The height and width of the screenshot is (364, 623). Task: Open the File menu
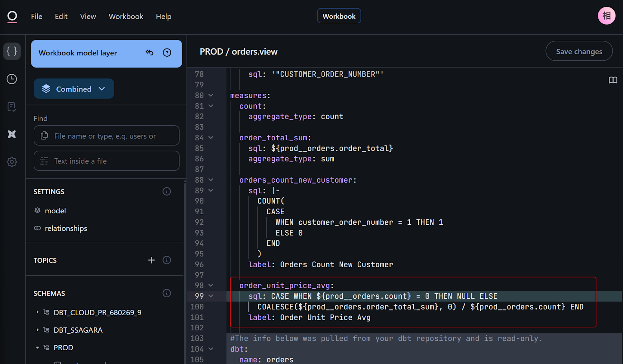[36, 16]
